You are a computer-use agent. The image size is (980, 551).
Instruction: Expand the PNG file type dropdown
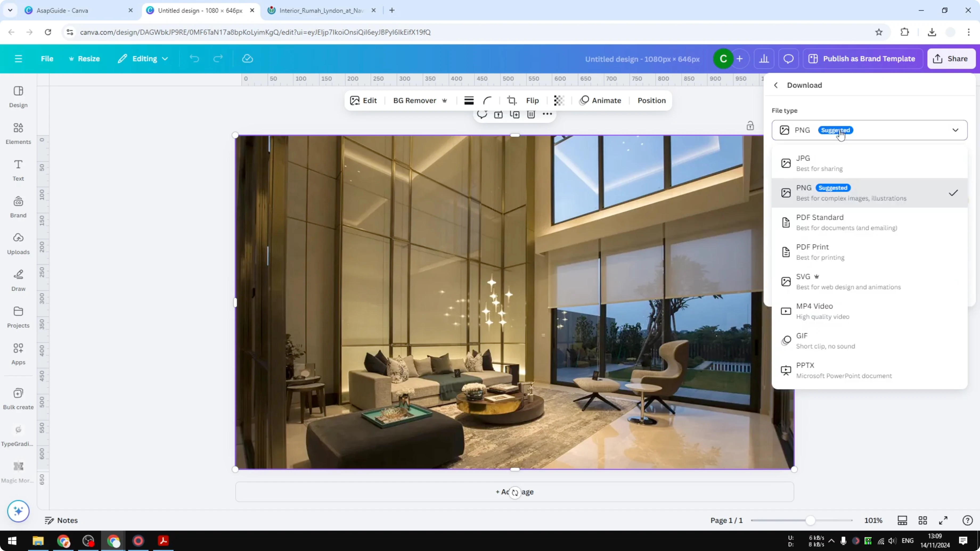tap(955, 130)
